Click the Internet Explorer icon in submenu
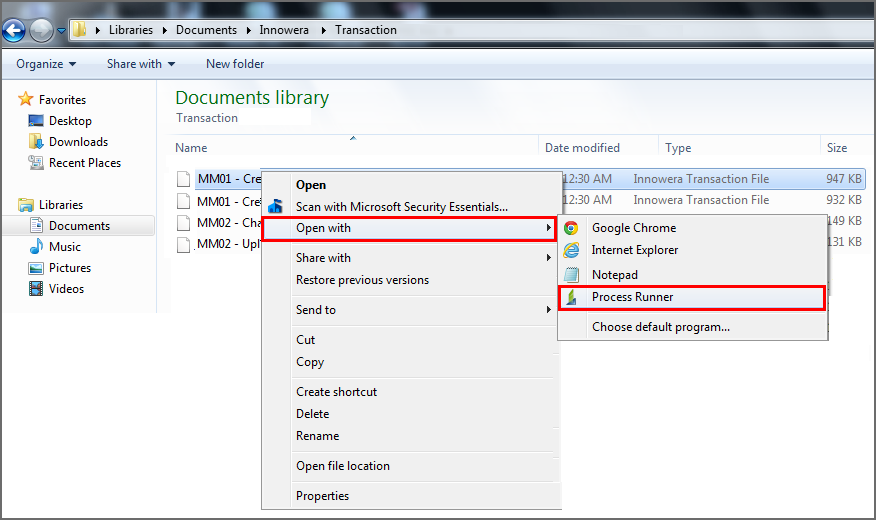 pyautogui.click(x=572, y=250)
